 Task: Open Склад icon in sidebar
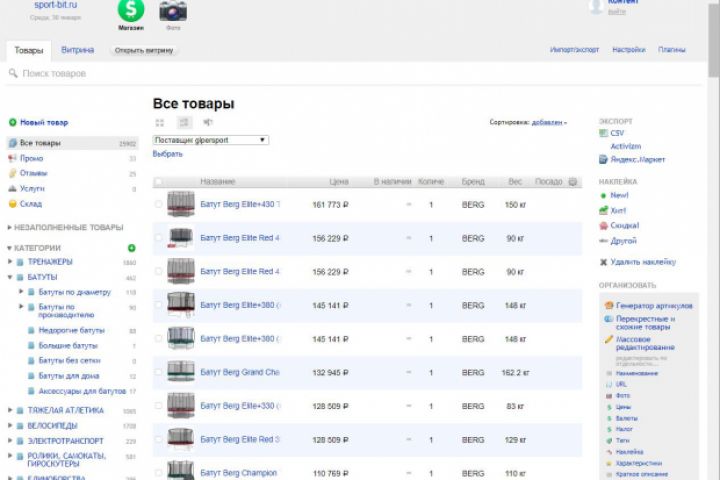pyautogui.click(x=12, y=203)
